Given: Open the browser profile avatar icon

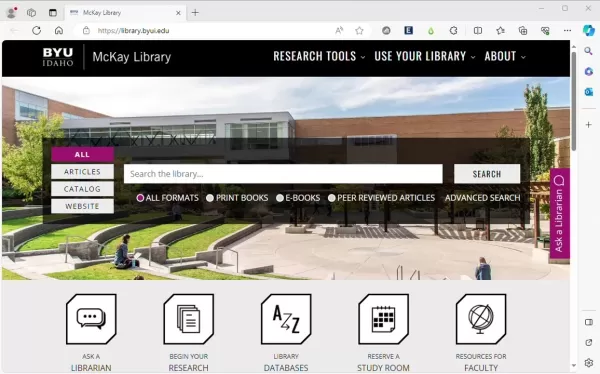Looking at the screenshot, I should [12, 13].
